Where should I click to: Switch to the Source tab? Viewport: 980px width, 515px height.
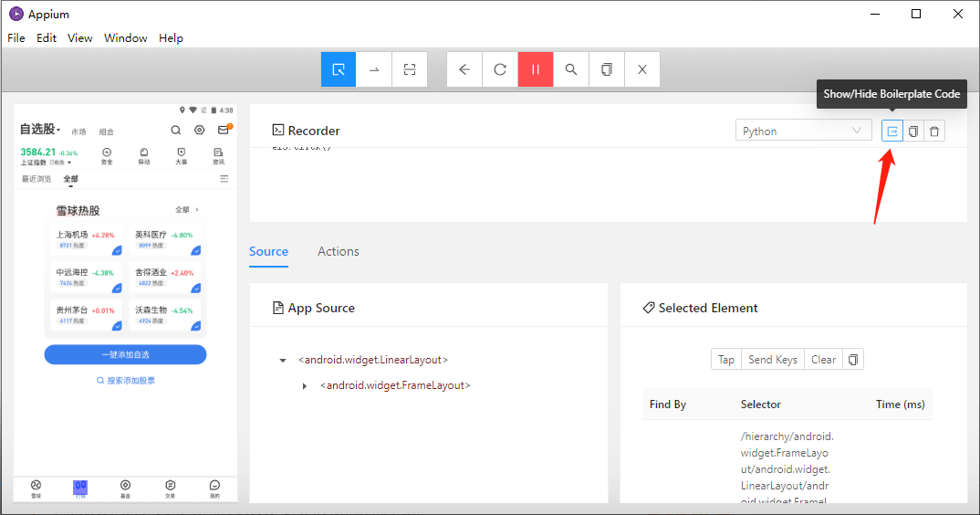[x=269, y=251]
